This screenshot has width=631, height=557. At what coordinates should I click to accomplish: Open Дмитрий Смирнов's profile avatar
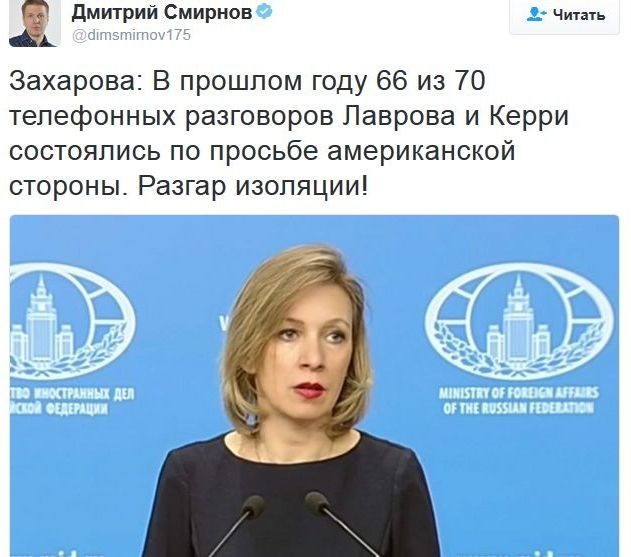[x=35, y=23]
